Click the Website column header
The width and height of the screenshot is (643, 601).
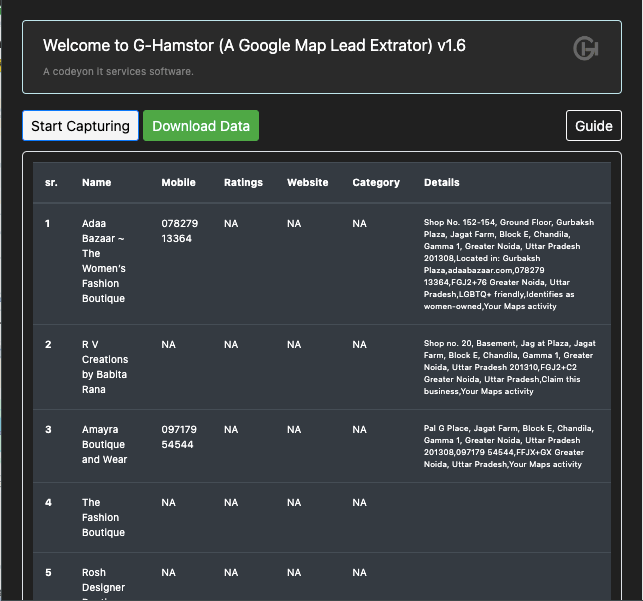tap(307, 183)
